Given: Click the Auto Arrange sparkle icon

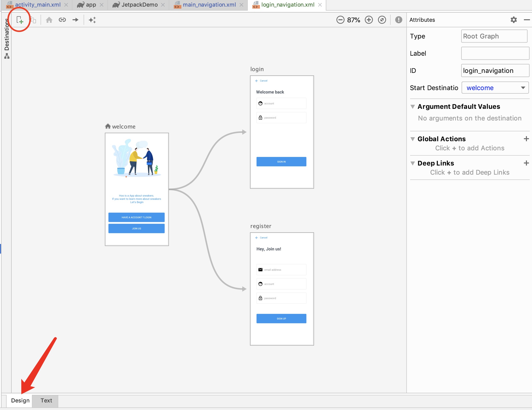Looking at the screenshot, I should [x=92, y=20].
